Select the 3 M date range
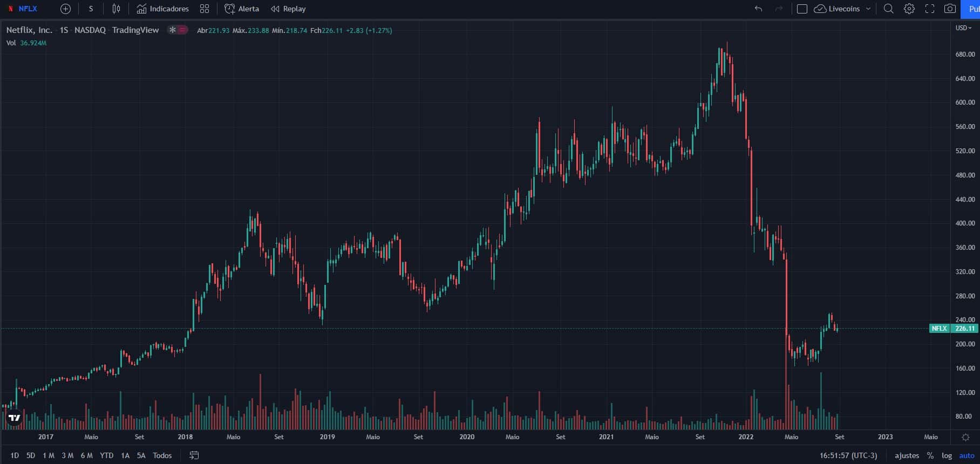This screenshot has height=464, width=980. point(67,455)
